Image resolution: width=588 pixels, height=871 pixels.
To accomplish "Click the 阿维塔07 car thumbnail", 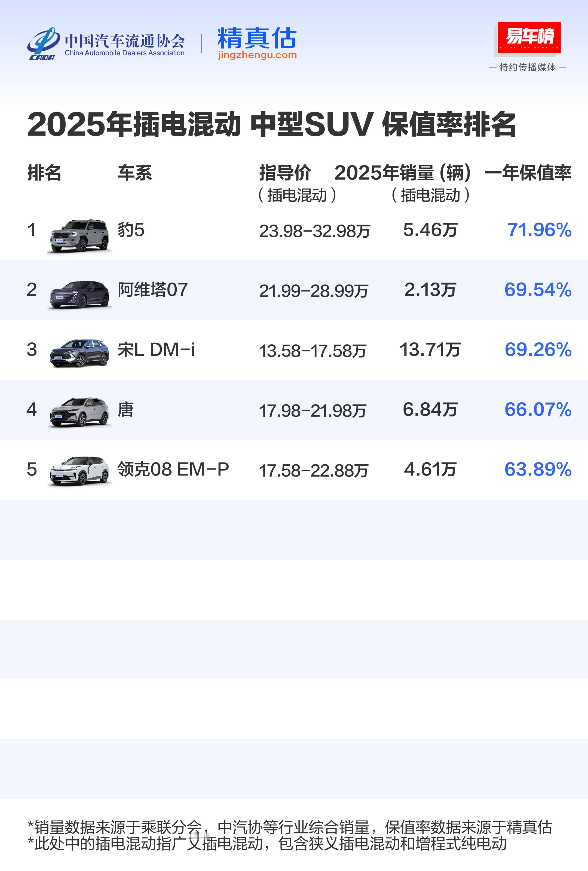I will 79,295.
